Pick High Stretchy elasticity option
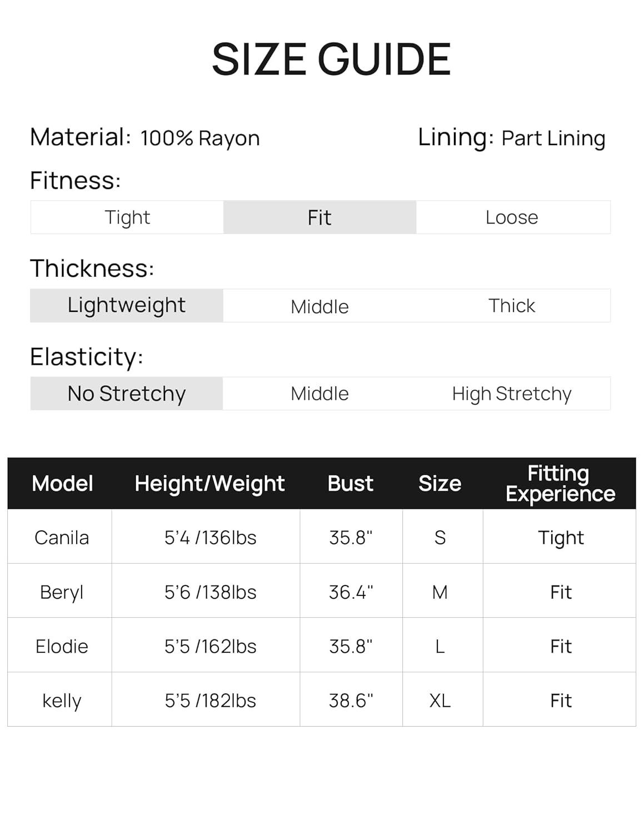 [512, 394]
